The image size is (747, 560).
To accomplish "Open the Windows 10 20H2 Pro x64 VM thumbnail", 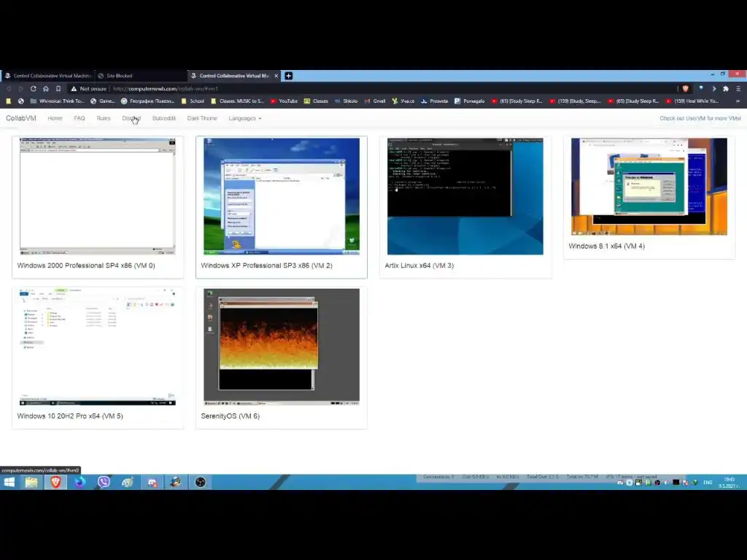I will tap(98, 346).
